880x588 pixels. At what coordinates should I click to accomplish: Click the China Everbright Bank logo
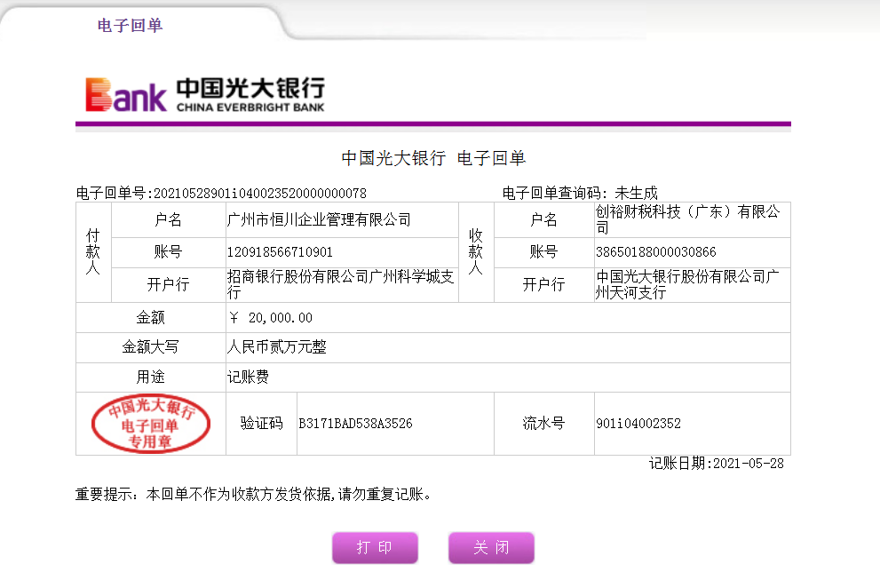pos(205,94)
